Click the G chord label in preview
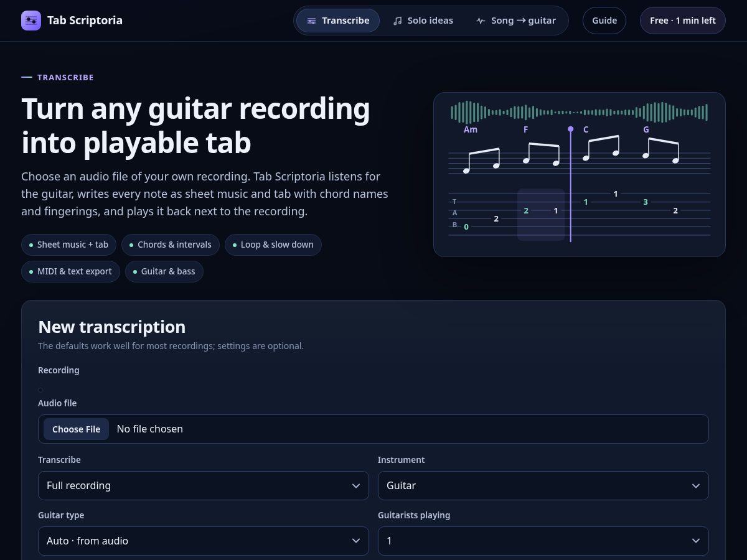This screenshot has height=560, width=747. click(x=646, y=129)
